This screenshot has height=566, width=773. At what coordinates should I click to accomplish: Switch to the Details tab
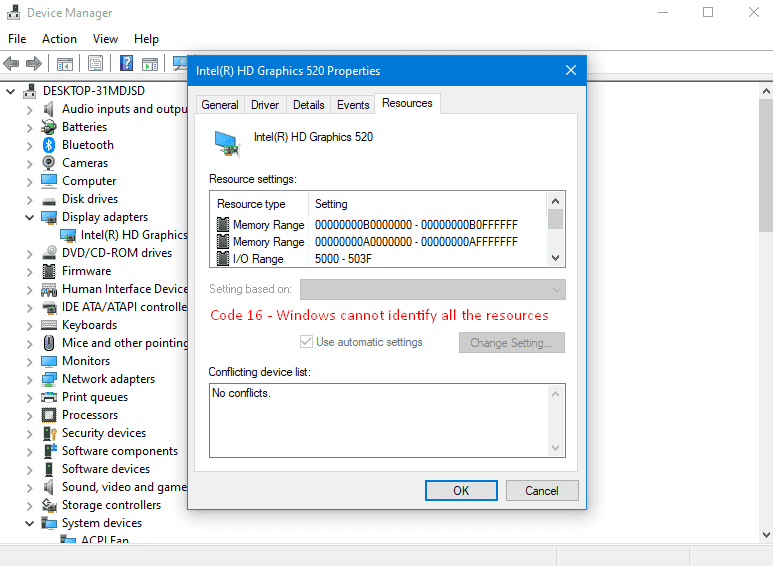click(x=309, y=105)
